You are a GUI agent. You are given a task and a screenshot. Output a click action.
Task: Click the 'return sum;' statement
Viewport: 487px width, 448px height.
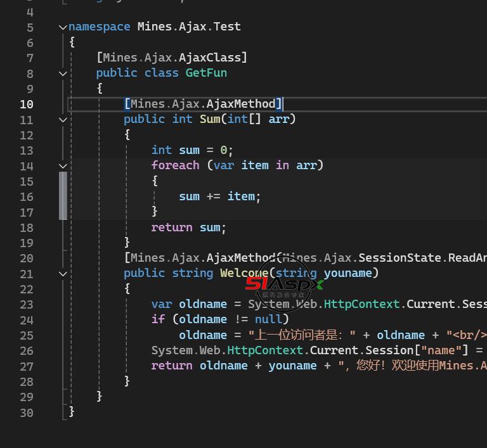point(188,227)
